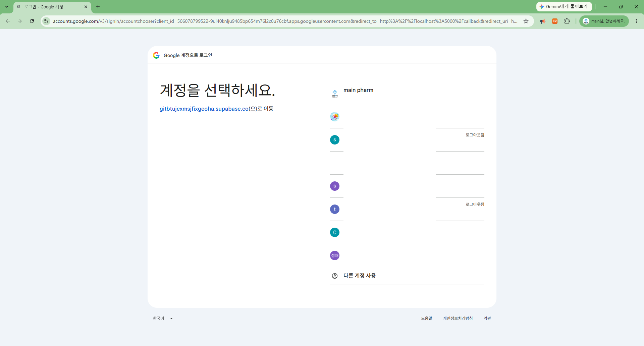
Task: Go forward to the next page
Action: (x=20, y=21)
